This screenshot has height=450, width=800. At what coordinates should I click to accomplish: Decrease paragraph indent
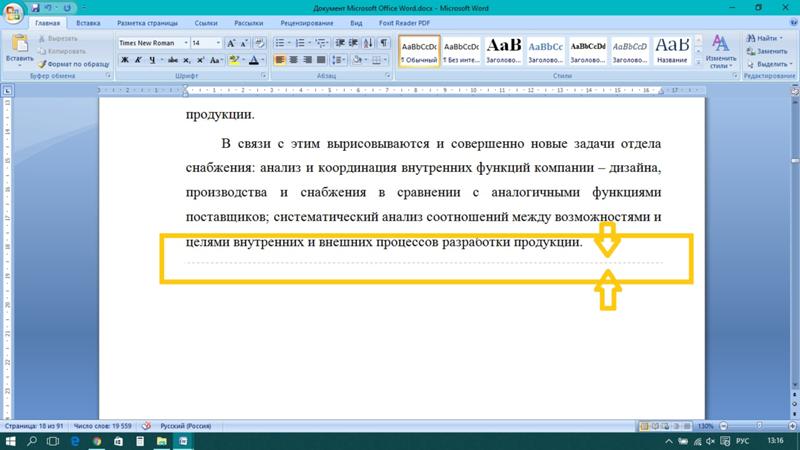point(340,43)
